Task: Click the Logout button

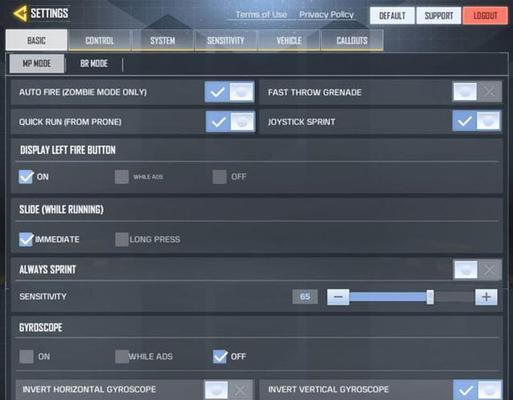Action: [x=485, y=16]
